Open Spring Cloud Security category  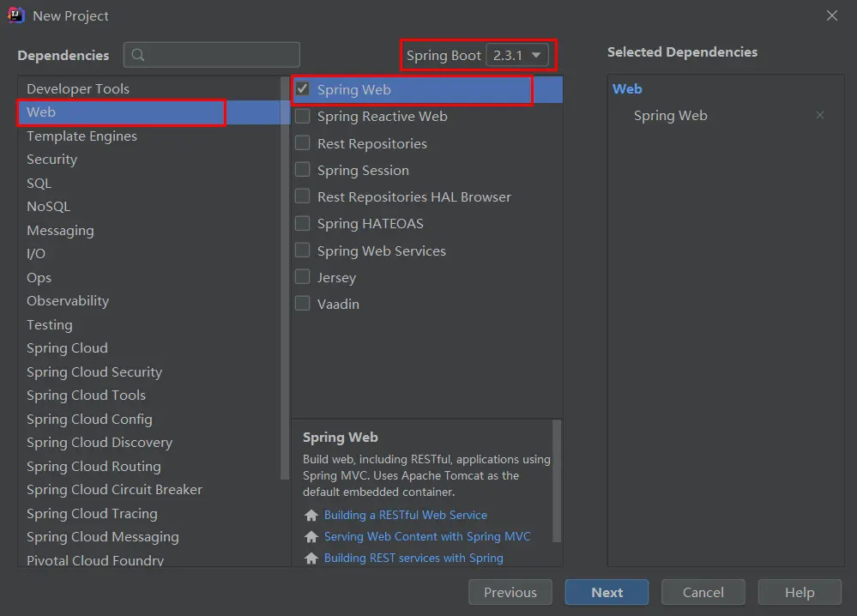pyautogui.click(x=149, y=372)
